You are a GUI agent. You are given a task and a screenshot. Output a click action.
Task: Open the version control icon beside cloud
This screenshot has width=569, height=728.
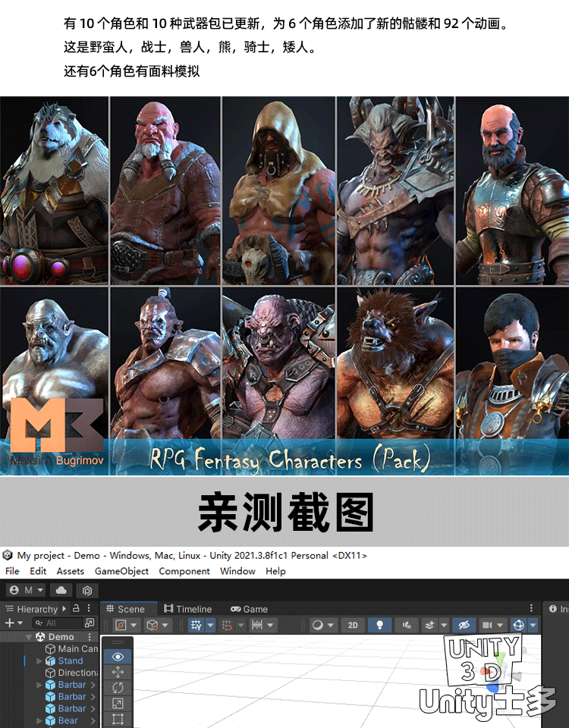coord(86,590)
